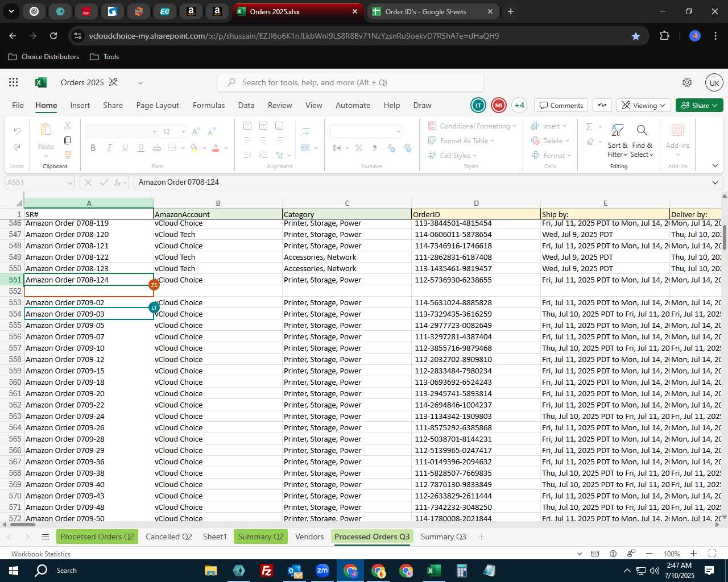Click the Copy icon in Clipboard group

pos(68,140)
